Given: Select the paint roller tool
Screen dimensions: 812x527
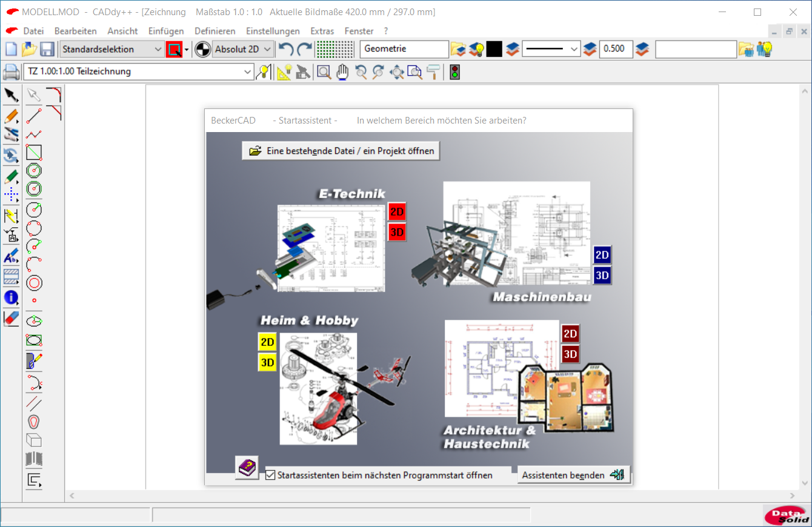Looking at the screenshot, I should click(433, 72).
